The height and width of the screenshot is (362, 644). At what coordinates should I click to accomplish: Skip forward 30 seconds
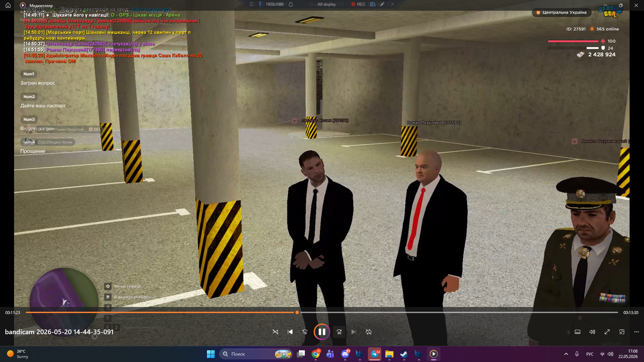pyautogui.click(x=339, y=332)
